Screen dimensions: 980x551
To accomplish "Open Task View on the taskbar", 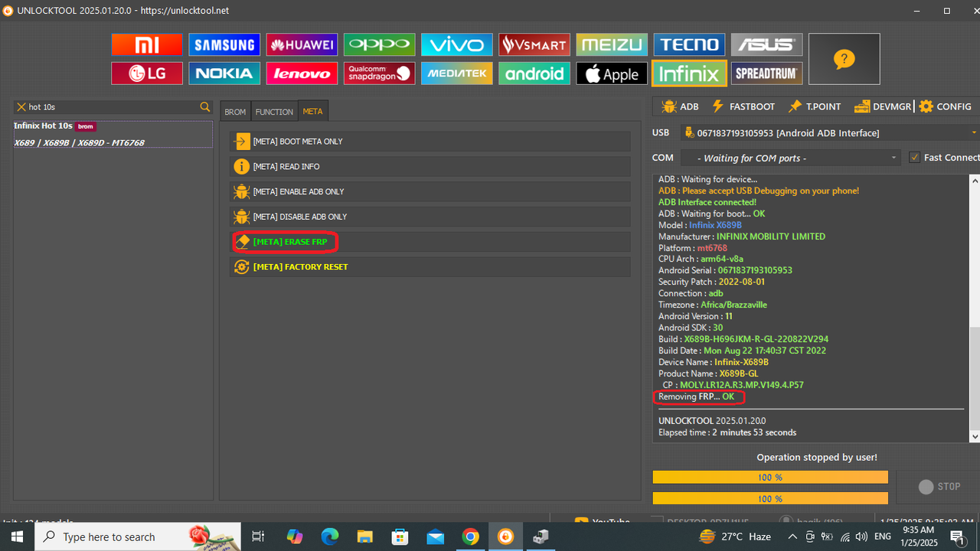I will (258, 536).
